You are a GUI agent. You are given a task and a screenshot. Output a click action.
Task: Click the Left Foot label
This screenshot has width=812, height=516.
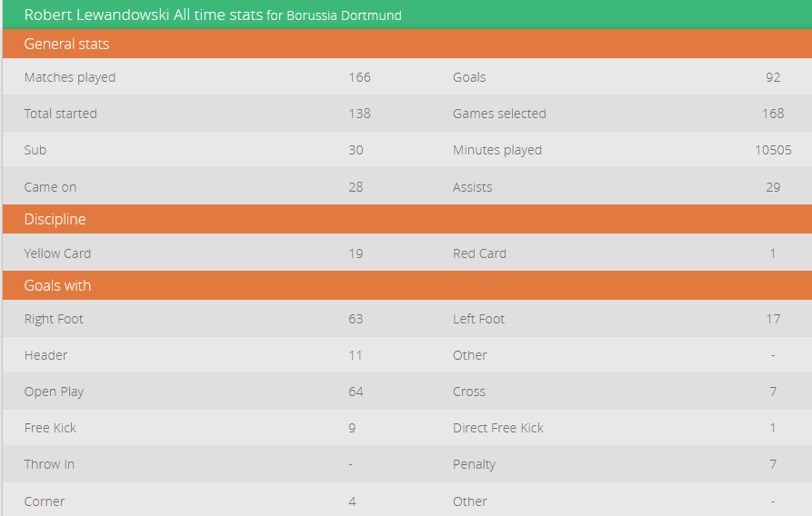click(x=478, y=319)
